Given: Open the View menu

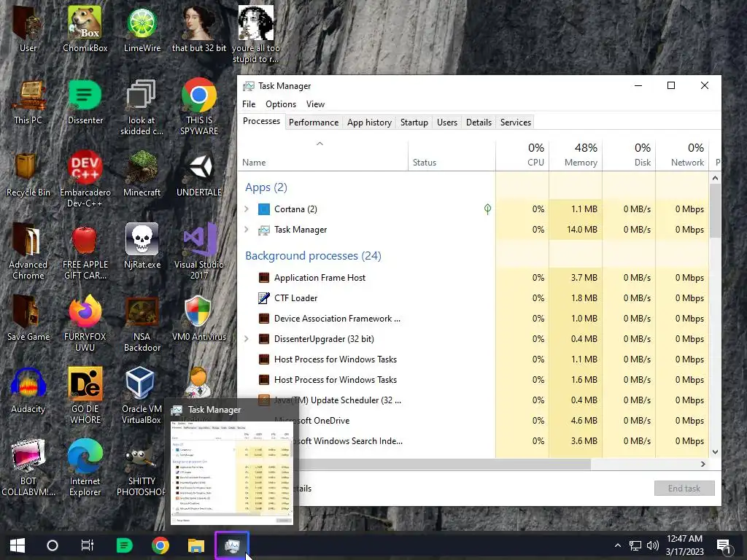Looking at the screenshot, I should 315,104.
